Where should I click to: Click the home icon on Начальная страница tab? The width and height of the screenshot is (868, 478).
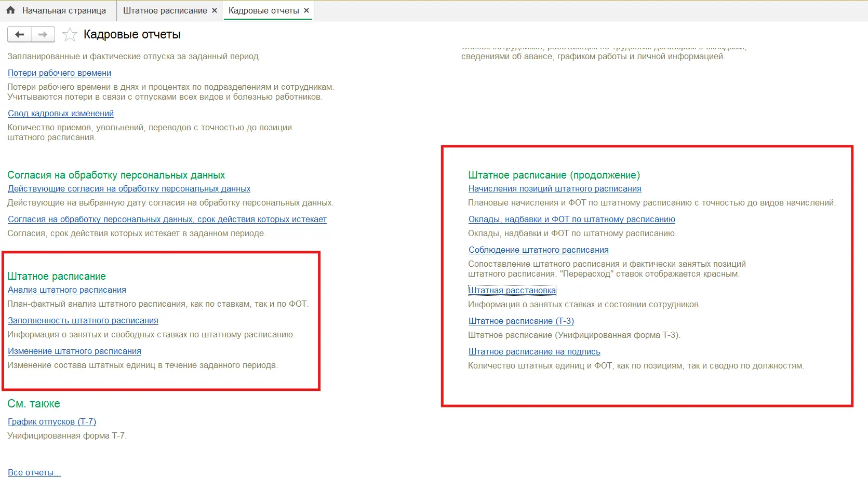10,10
